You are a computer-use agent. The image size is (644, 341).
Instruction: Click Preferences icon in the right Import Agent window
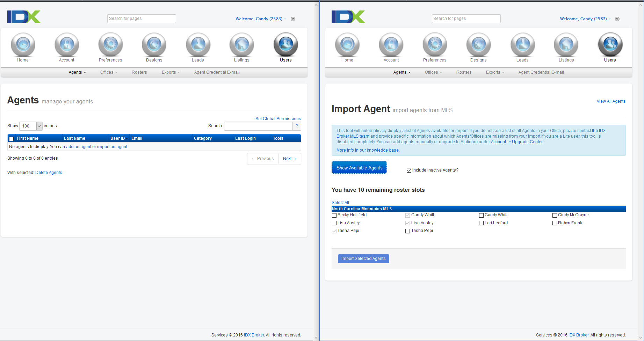(x=435, y=44)
